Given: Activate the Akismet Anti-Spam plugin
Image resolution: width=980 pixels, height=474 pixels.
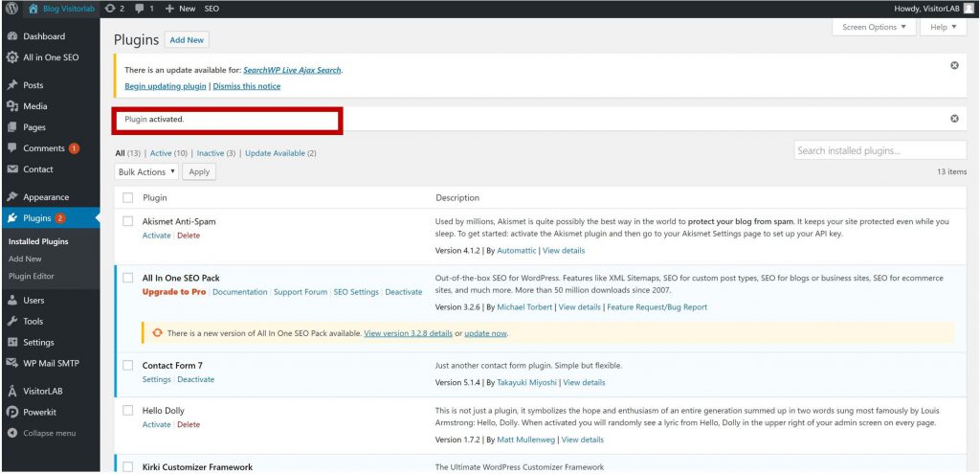Looking at the screenshot, I should pos(156,236).
